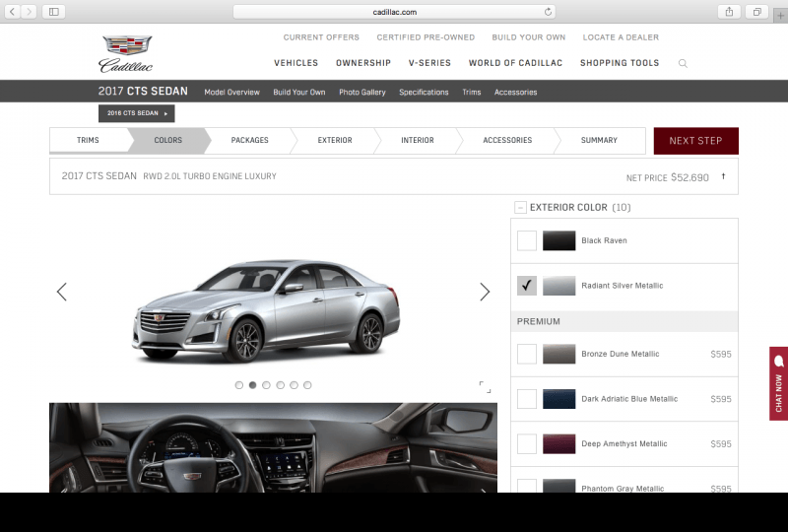Go to the Exterior step tab
Image resolution: width=788 pixels, height=532 pixels.
(x=335, y=140)
